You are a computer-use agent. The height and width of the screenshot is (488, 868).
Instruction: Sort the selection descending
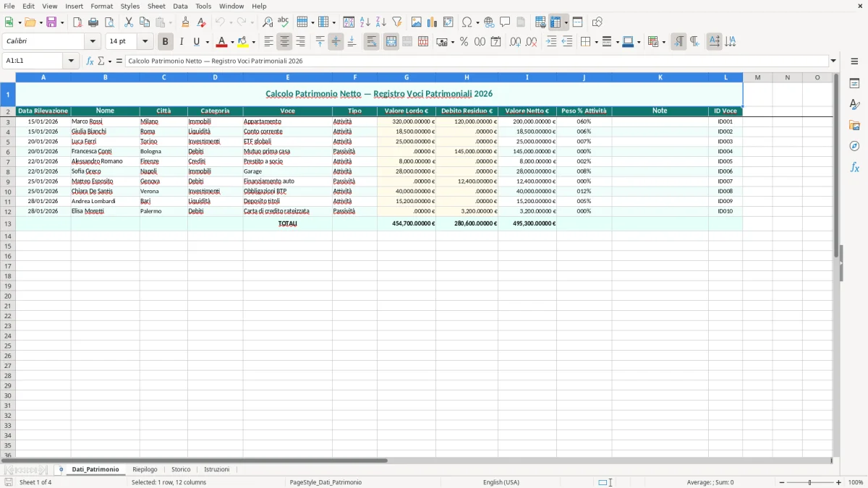click(380, 22)
